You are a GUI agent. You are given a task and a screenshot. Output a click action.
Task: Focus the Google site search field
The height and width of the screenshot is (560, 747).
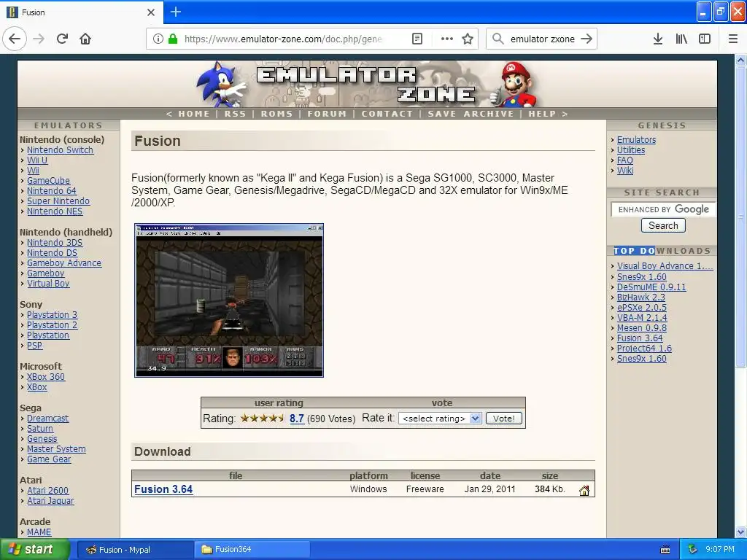coord(663,209)
